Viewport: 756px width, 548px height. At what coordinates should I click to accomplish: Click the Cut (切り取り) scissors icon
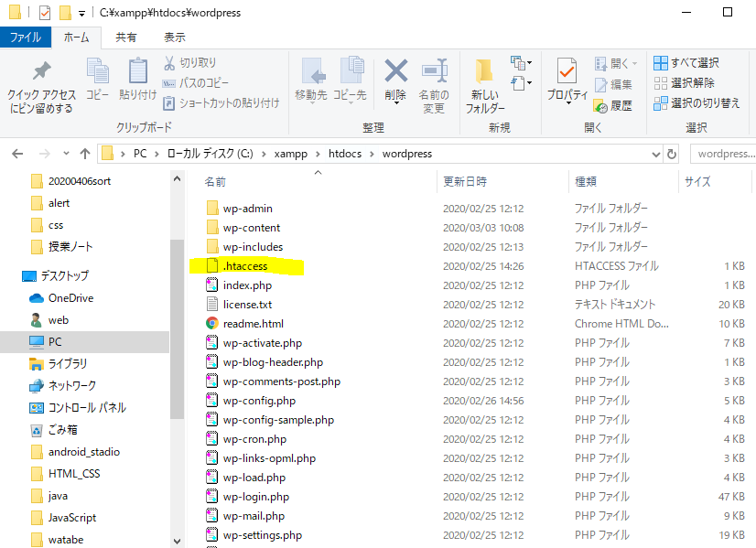[169, 62]
